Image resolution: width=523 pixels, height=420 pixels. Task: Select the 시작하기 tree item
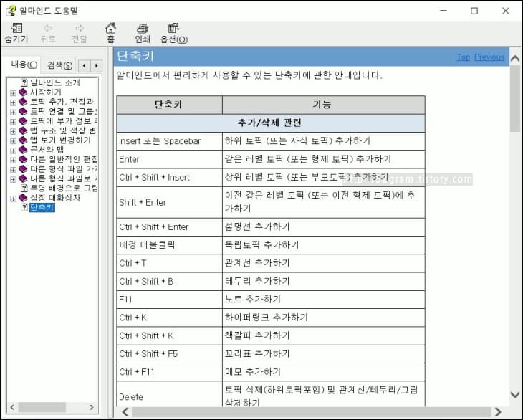coord(46,92)
